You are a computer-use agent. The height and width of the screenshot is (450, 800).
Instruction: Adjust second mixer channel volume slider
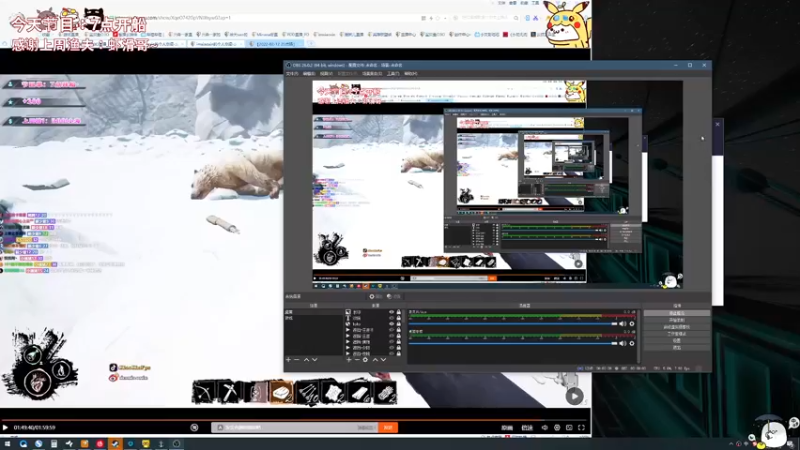click(513, 343)
